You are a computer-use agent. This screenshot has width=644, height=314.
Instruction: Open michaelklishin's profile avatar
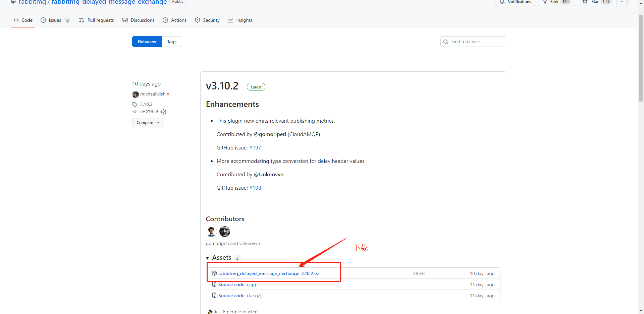tap(136, 95)
